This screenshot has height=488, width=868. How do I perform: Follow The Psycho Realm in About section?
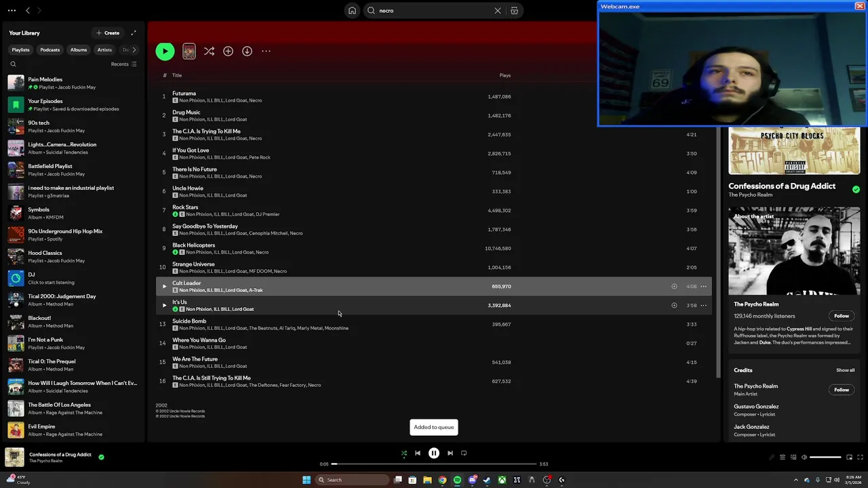pyautogui.click(x=842, y=316)
